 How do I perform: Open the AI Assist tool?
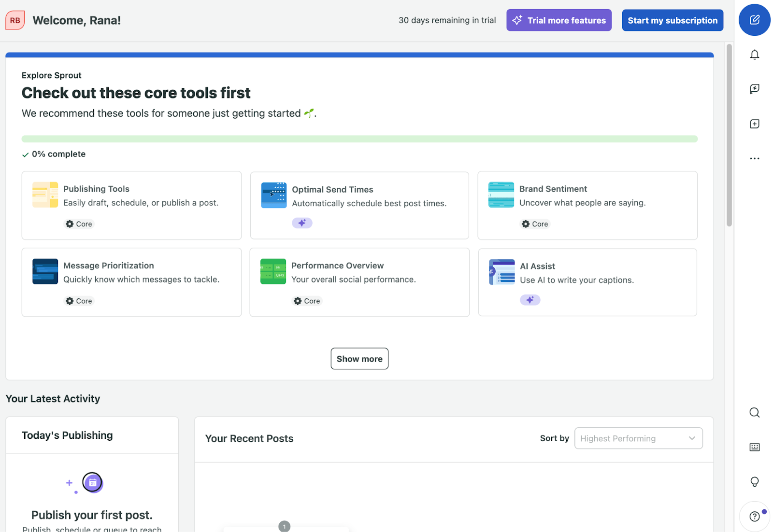(587, 282)
